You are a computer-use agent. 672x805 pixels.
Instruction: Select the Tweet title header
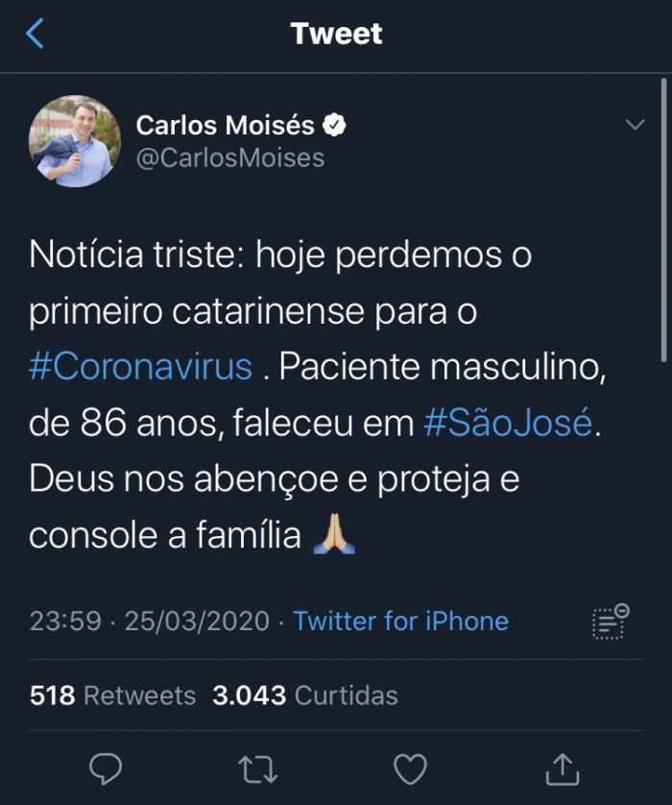click(335, 35)
